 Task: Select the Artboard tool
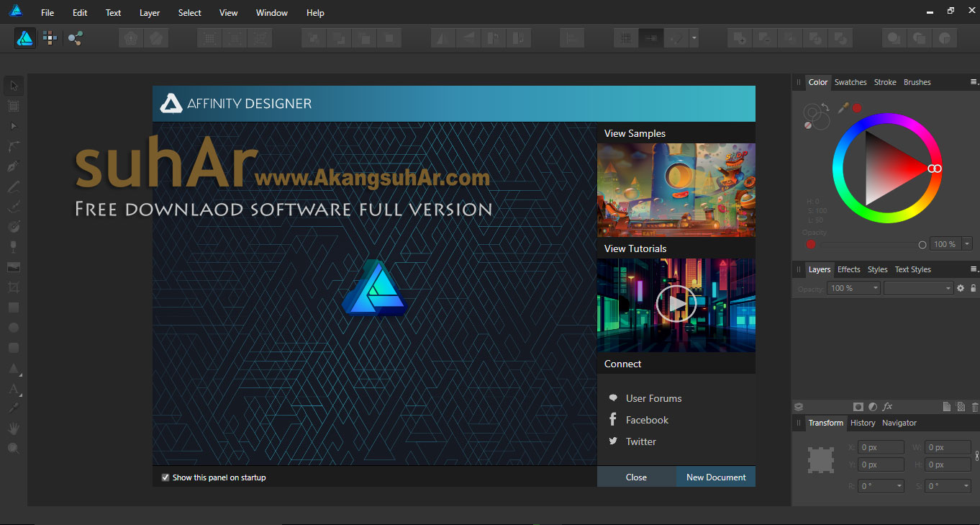coord(14,107)
